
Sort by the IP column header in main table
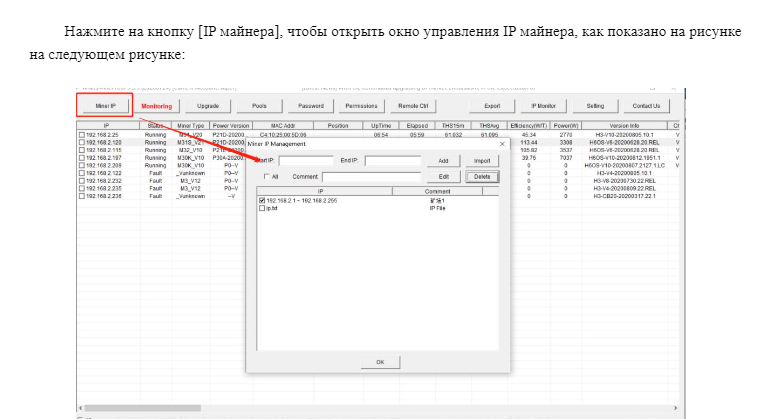pos(106,126)
